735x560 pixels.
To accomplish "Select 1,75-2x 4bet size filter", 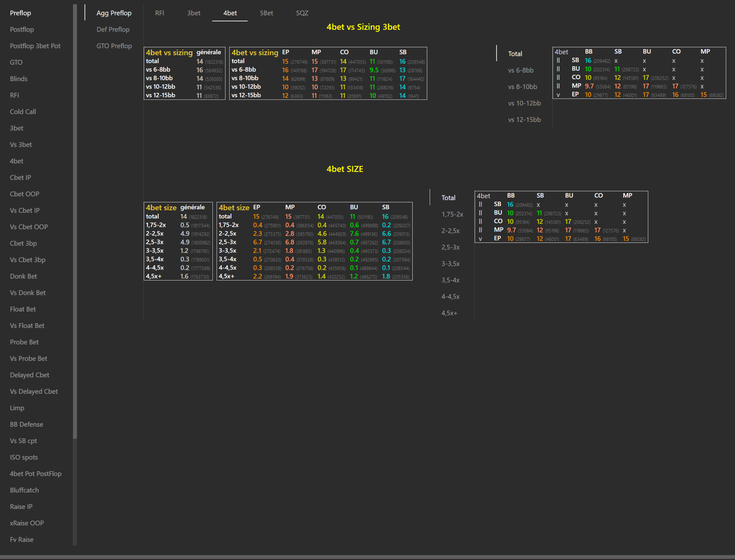I will (452, 214).
